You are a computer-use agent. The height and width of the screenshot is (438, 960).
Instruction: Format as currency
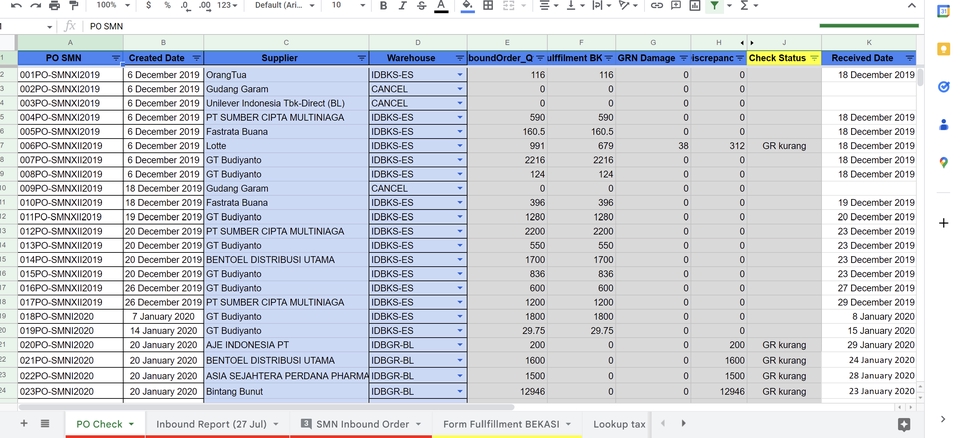coord(149,6)
